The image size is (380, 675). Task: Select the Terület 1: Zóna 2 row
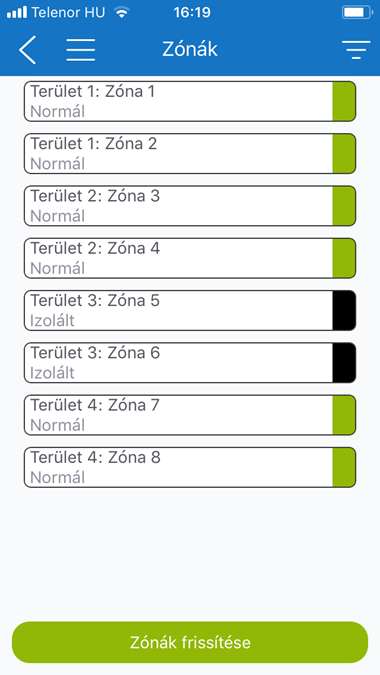(190, 154)
